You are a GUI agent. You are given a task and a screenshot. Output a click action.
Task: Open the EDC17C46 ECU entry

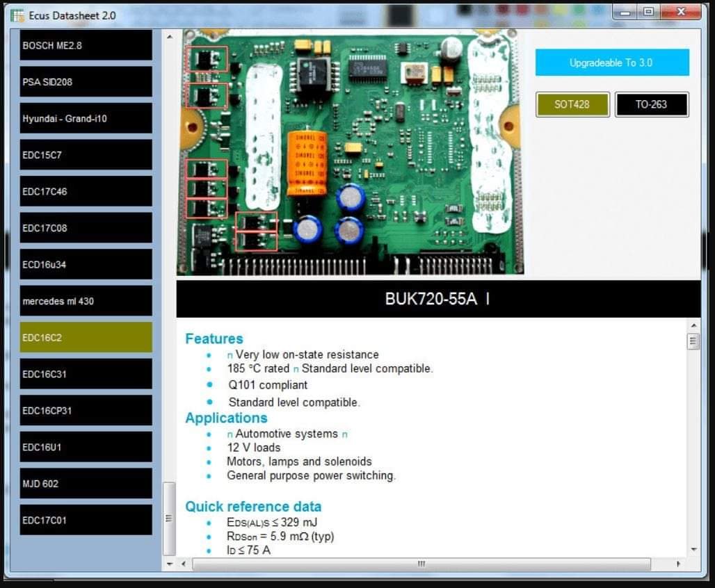tap(86, 191)
